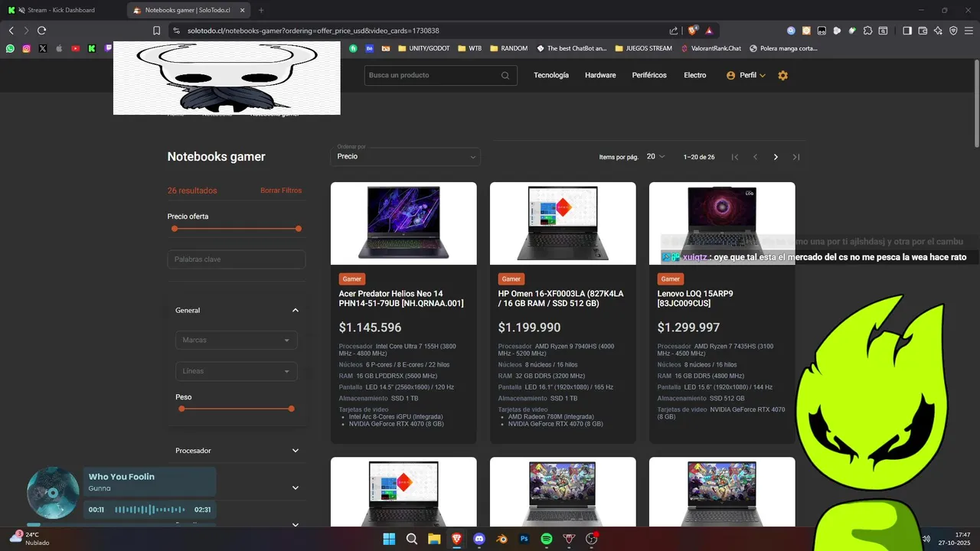Screen dimensions: 980x551
Task: Click the HP Omen laptop image
Action: click(563, 223)
